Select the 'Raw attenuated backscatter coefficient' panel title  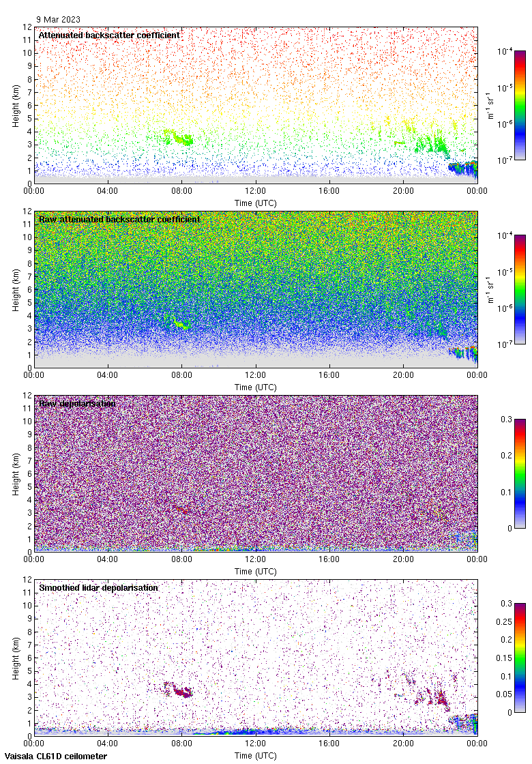point(119,219)
